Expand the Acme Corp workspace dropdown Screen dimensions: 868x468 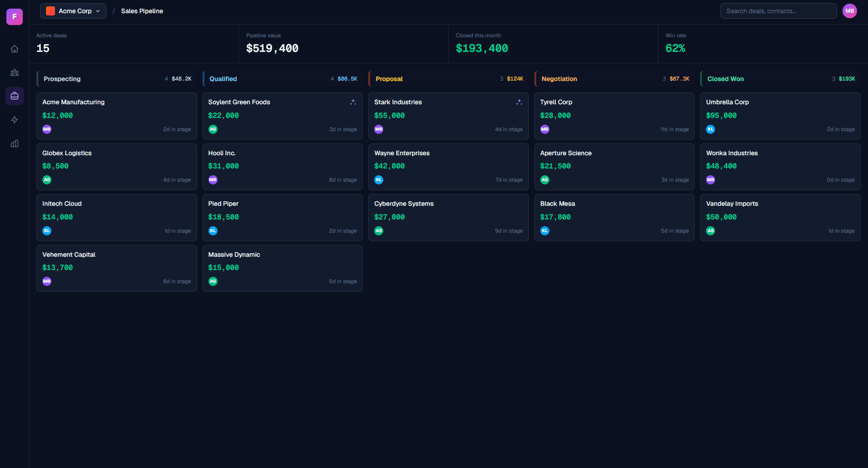[73, 11]
